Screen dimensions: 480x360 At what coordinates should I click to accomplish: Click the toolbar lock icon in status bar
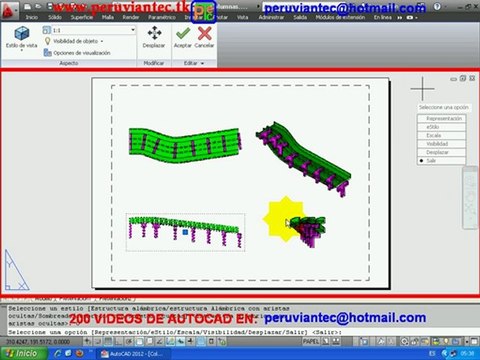(x=414, y=341)
